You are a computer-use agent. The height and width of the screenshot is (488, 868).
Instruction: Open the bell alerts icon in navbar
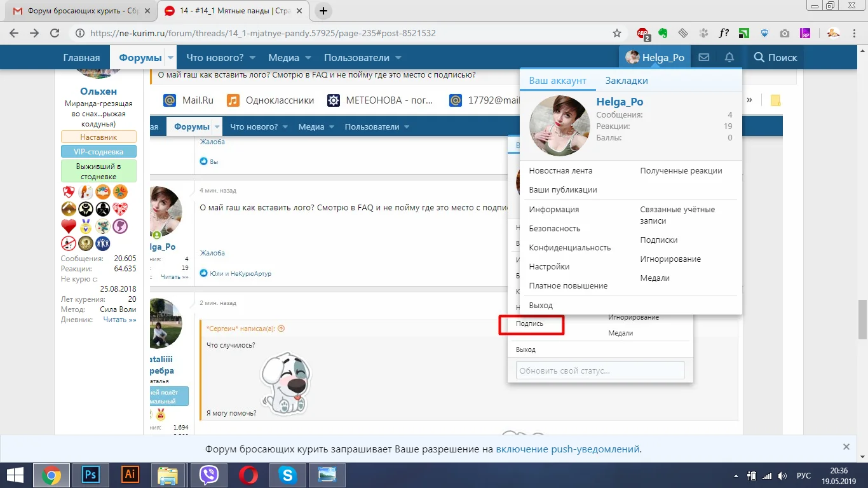[x=729, y=57]
